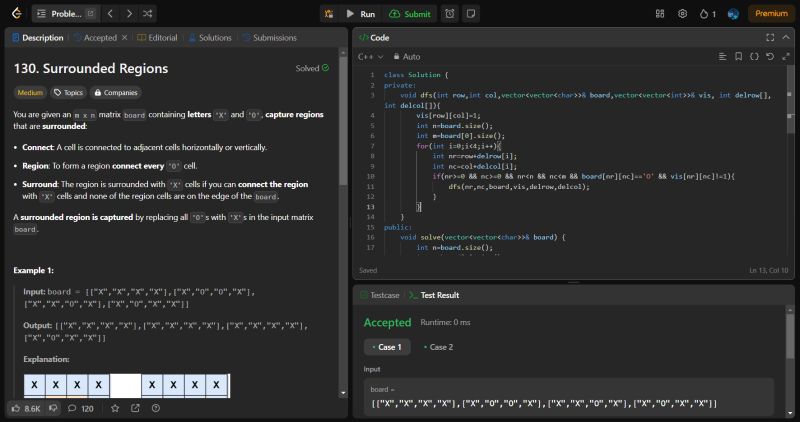Switch to the Test Result tab
This screenshot has width=800, height=422.
pyautogui.click(x=434, y=295)
